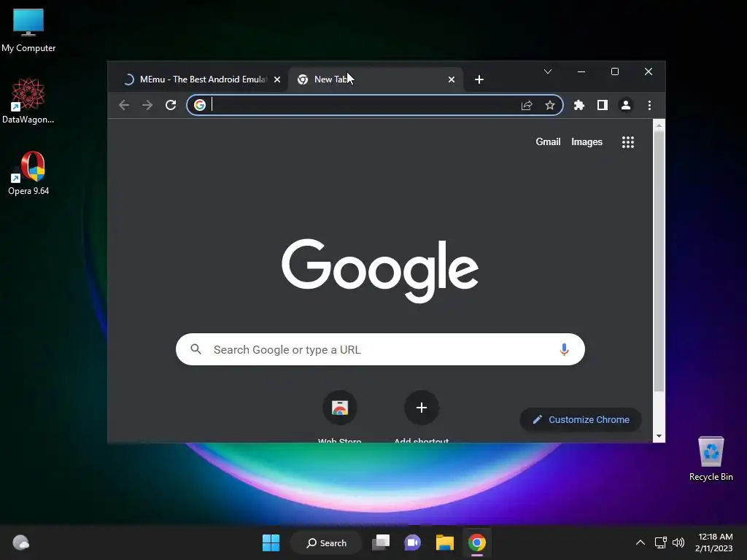Select the My Computer desktop icon
747x560 pixels.
[x=28, y=30]
